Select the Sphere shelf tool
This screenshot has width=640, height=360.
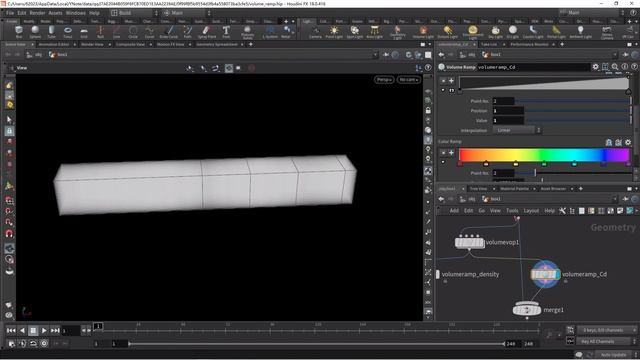(35, 31)
